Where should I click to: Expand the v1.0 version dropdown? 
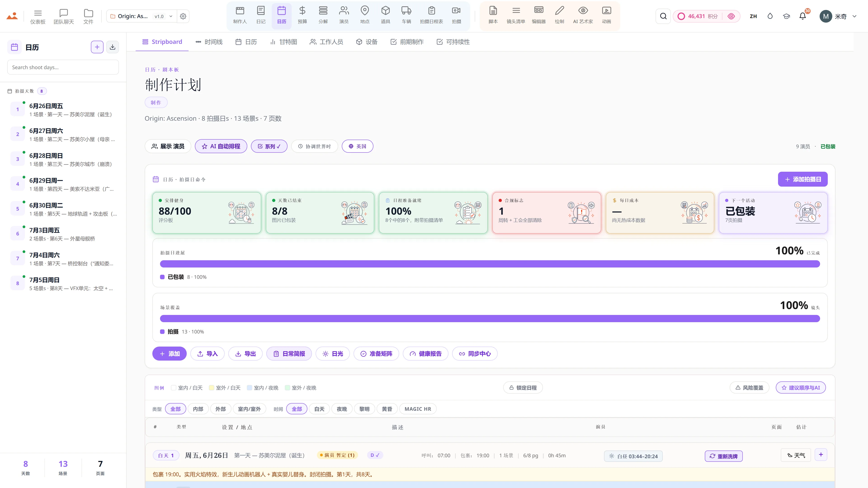pyautogui.click(x=163, y=16)
